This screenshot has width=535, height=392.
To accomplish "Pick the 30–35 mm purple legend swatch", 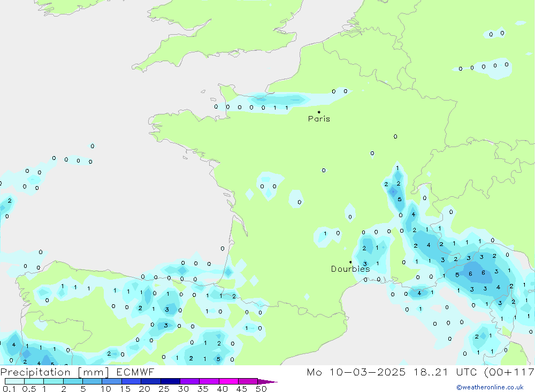I will tap(190, 381).
